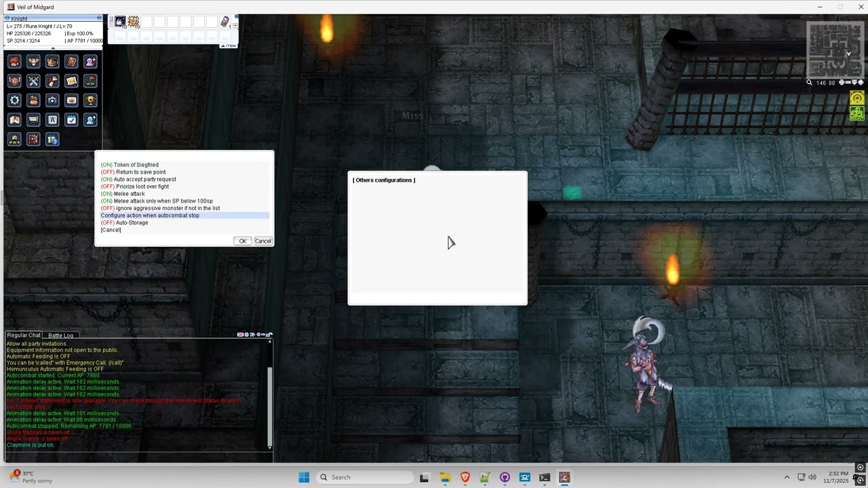The image size is (868, 488).
Task: Open the guild shield G icon
Action: [x=14, y=81]
